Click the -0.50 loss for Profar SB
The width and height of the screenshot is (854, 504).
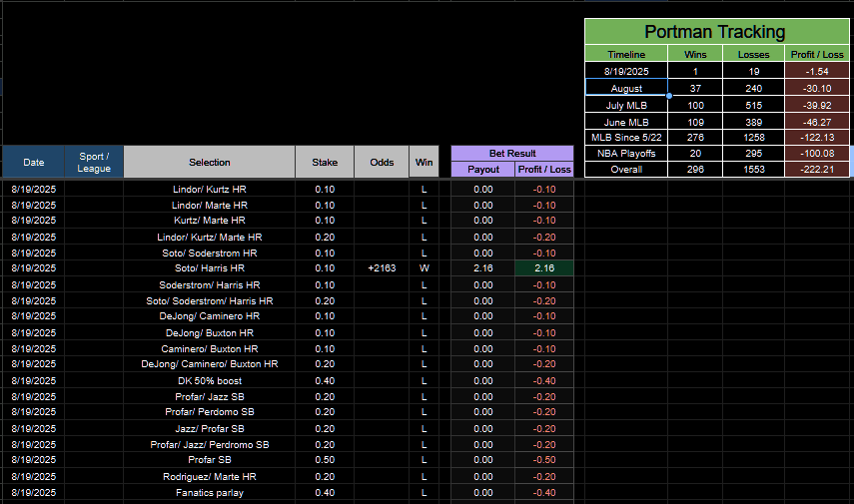(544, 459)
